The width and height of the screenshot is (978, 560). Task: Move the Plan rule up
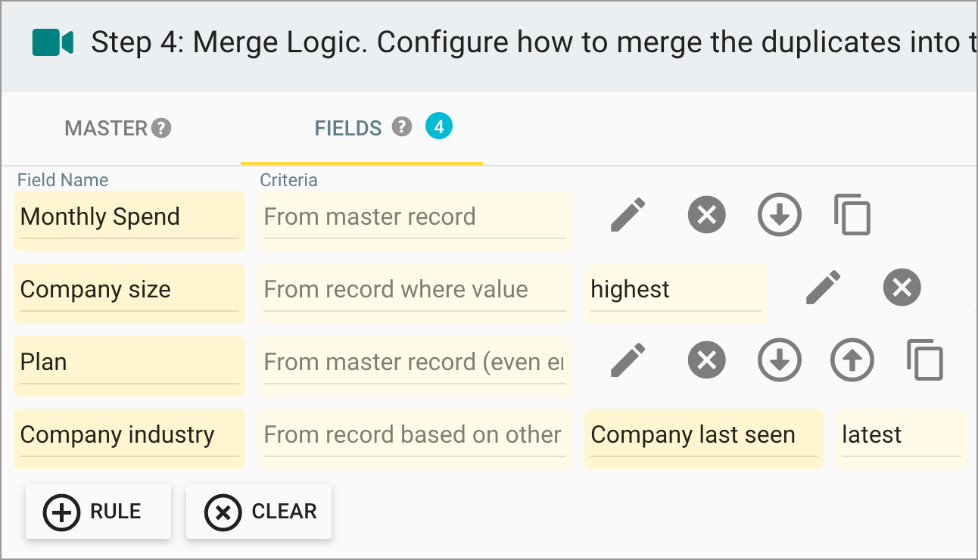point(852,360)
